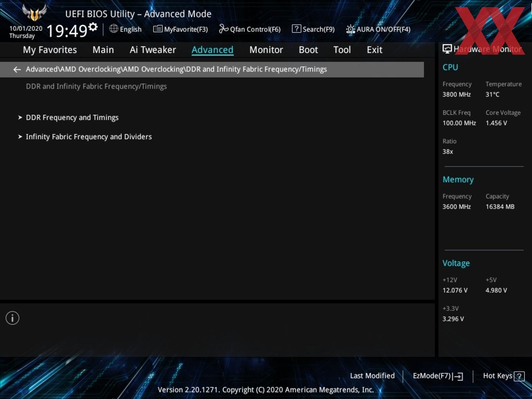Viewport: 532px width, 399px height.
Task: Open Infinity Fabric Frequency and Dividers submenu
Action: pos(89,137)
